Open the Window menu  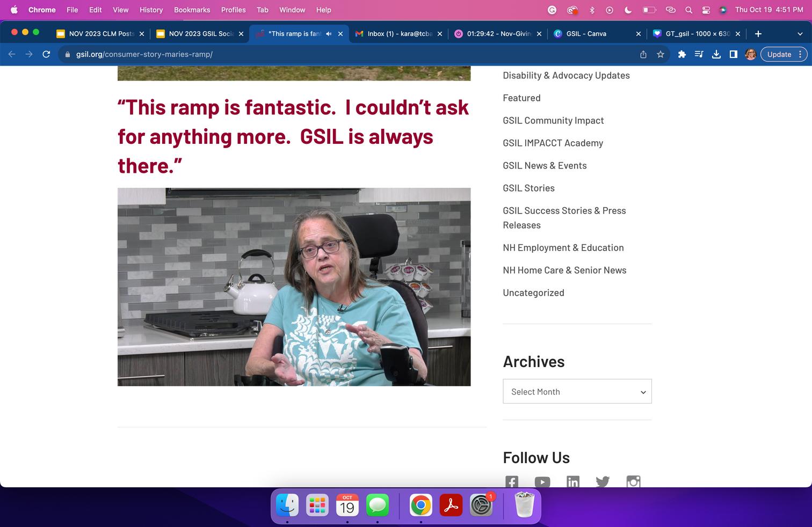coord(292,10)
